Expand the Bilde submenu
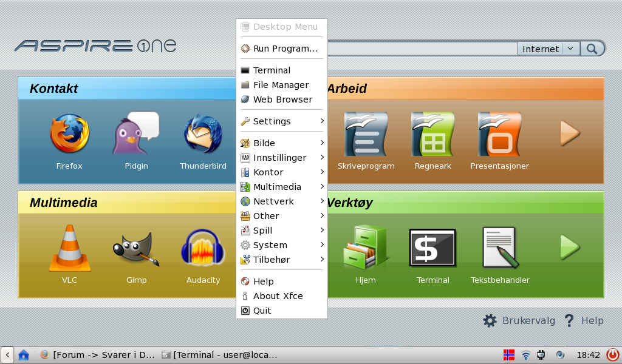Screen dimensions: 622x364 point(282,143)
